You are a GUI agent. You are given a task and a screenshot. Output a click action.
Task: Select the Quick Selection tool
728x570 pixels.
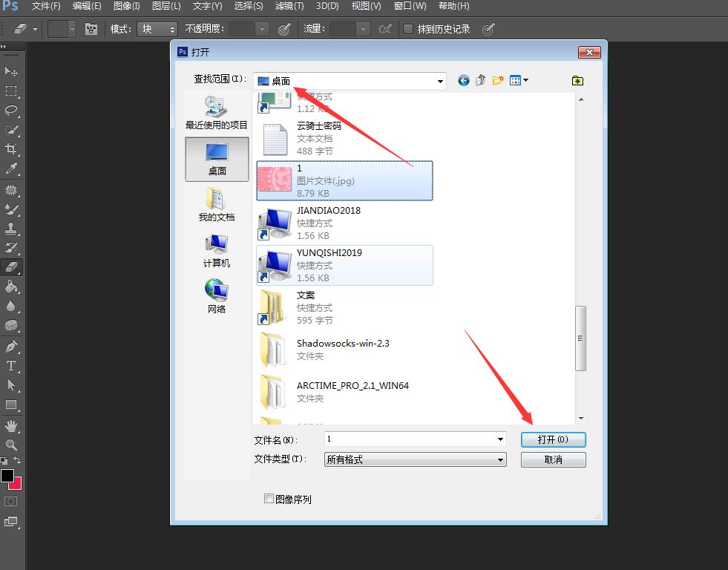(10, 129)
